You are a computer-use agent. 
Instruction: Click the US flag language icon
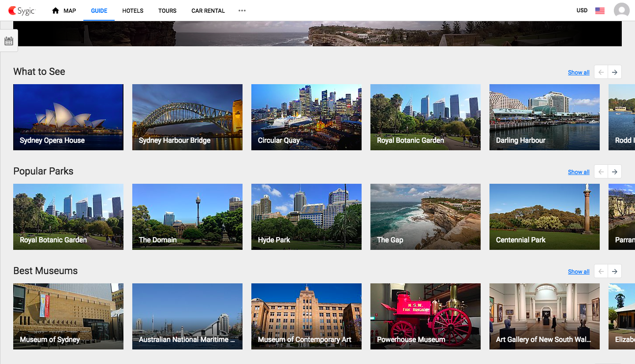[600, 11]
